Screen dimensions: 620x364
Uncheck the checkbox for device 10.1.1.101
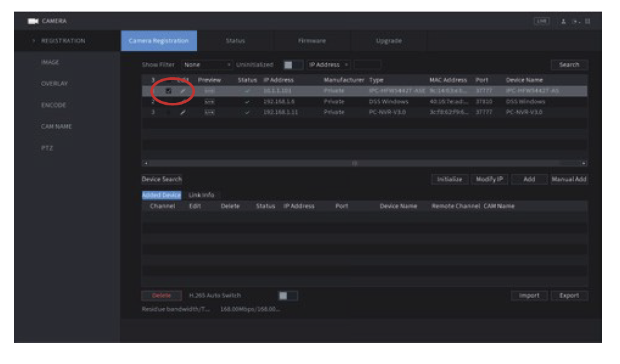tap(168, 91)
